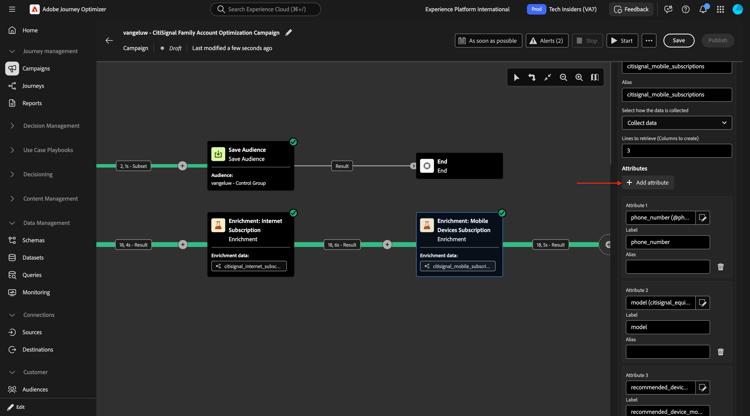The height and width of the screenshot is (416, 750).
Task: Edit the recommended_device attribute expression
Action: pos(703,388)
